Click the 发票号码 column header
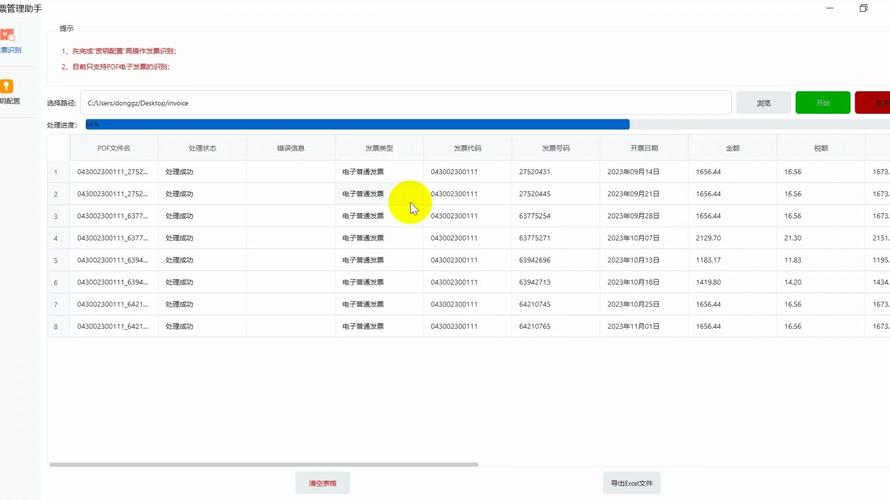890x500 pixels. coord(556,148)
